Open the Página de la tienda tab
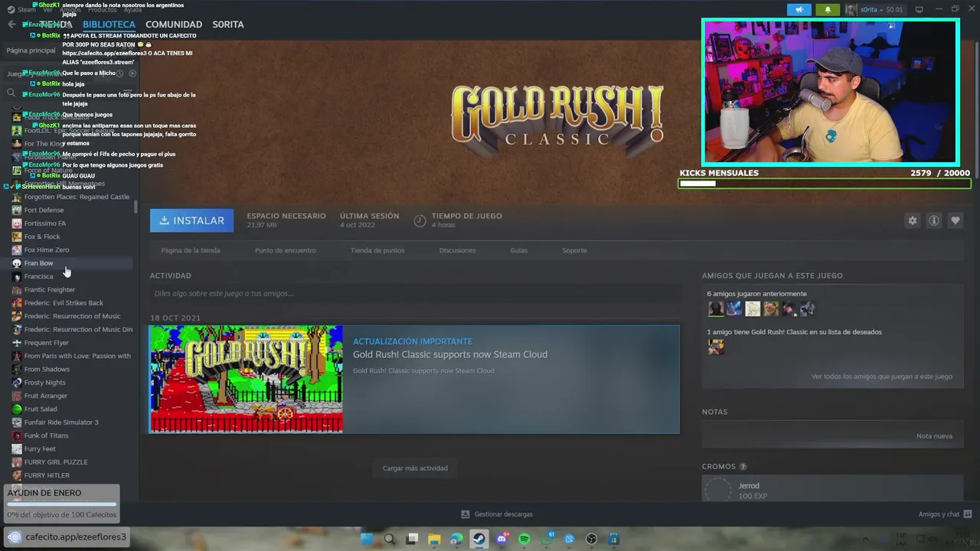This screenshot has height=551, width=980. [191, 250]
